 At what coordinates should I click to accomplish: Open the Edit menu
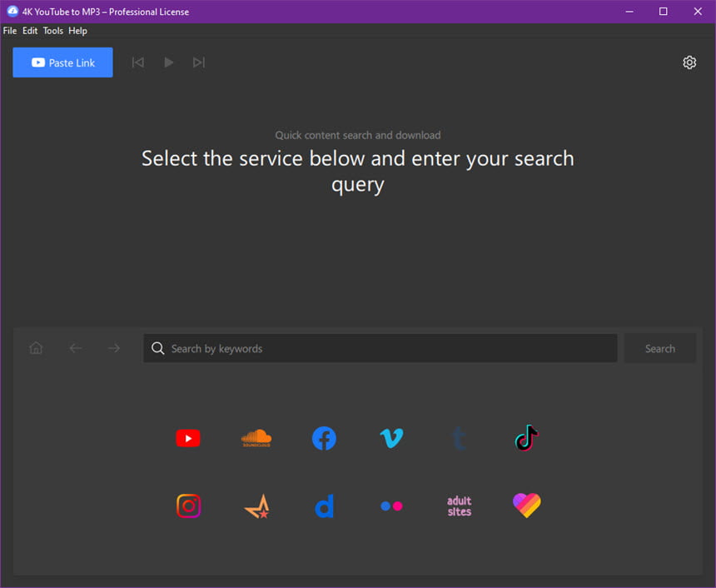pyautogui.click(x=30, y=31)
